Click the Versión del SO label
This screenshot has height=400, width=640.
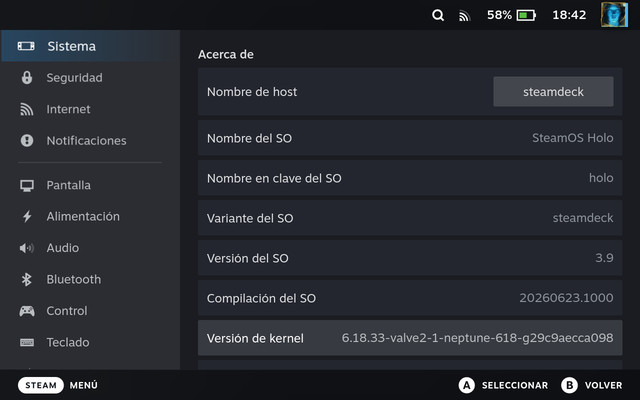point(247,258)
